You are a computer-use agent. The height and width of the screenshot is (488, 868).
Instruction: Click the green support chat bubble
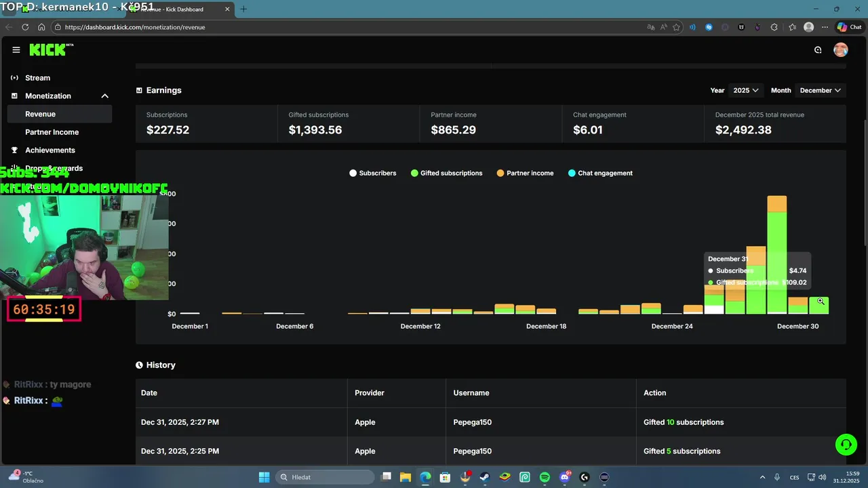pyautogui.click(x=846, y=445)
